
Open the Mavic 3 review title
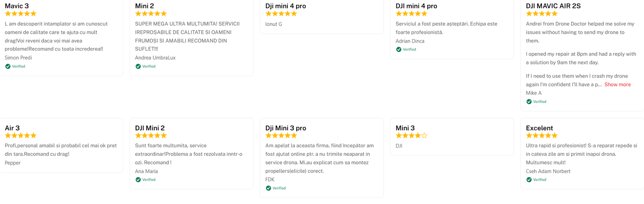17,6
